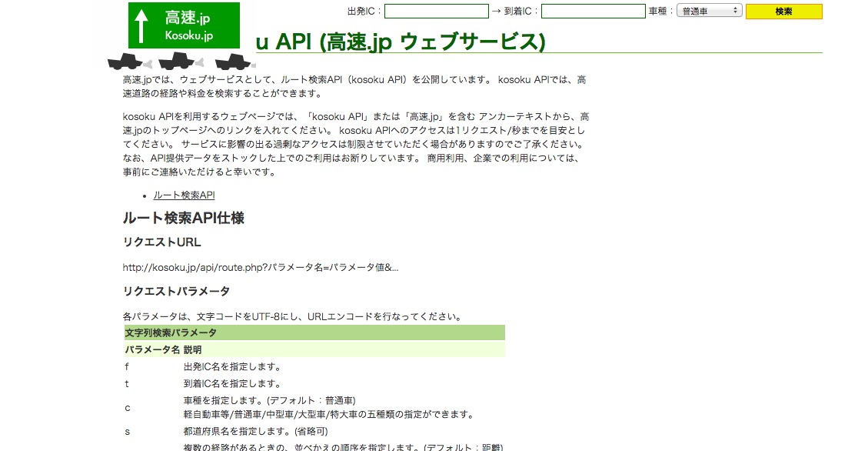This screenshot has height=451, width=868.
Task: Click the parameter name 'c' cell
Action: click(128, 408)
